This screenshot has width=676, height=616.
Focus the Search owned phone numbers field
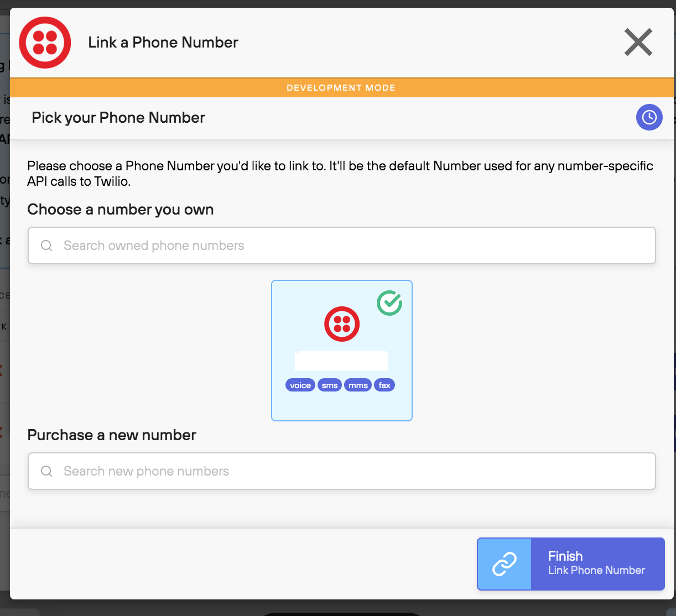coord(342,246)
